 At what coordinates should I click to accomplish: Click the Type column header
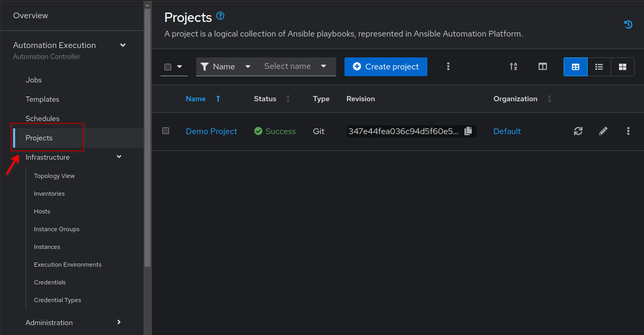pyautogui.click(x=321, y=99)
